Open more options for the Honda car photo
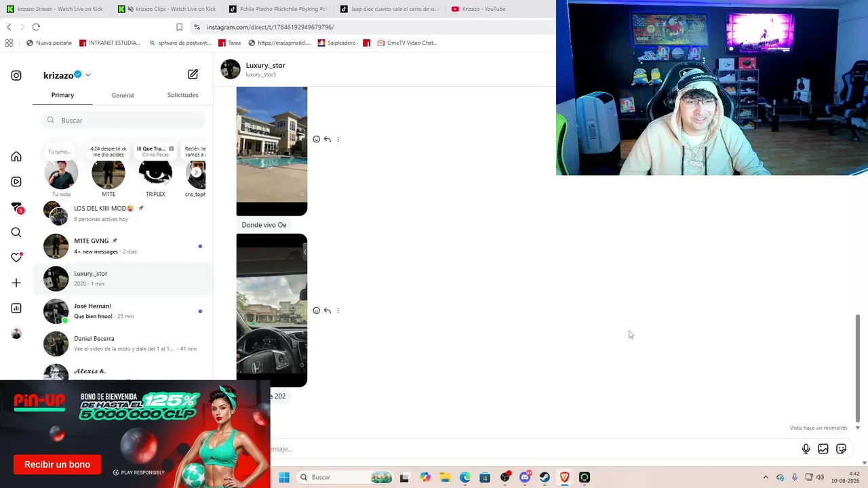Screen dimensions: 868x488 click(338, 310)
